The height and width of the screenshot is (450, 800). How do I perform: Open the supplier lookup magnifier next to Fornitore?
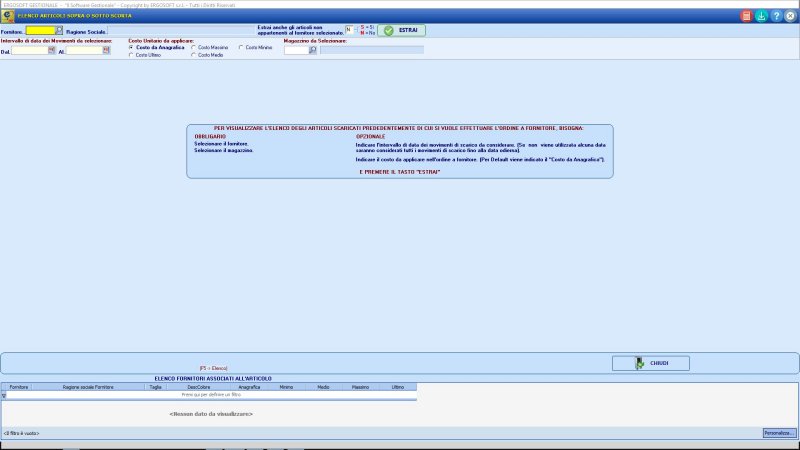[59, 31]
